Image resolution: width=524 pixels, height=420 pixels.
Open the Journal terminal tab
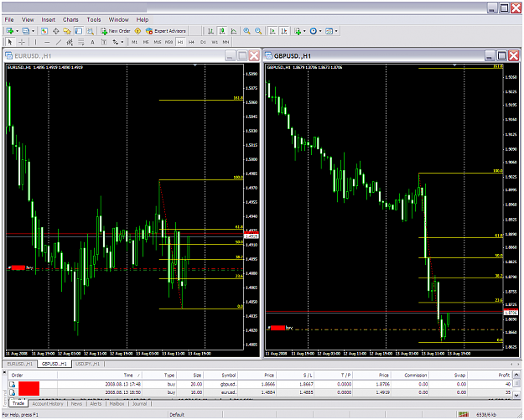click(140, 404)
